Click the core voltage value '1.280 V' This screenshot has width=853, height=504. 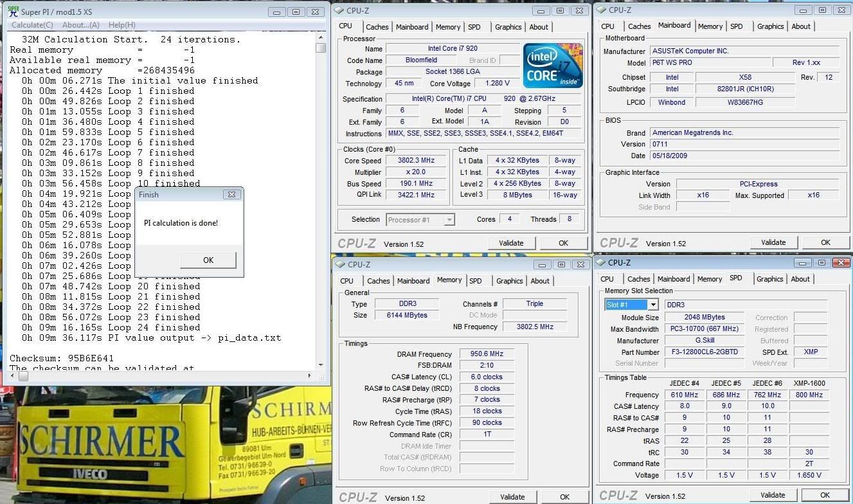tap(497, 84)
